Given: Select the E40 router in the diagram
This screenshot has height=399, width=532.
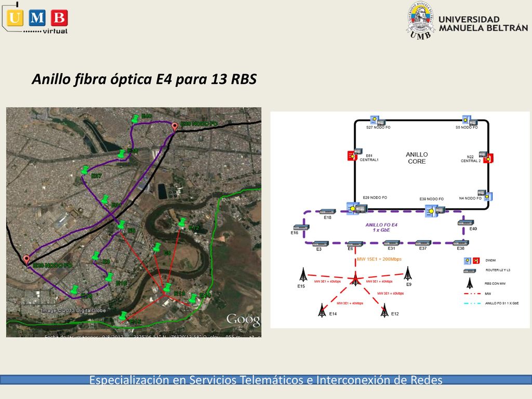Looking at the screenshot, I should tap(465, 223).
